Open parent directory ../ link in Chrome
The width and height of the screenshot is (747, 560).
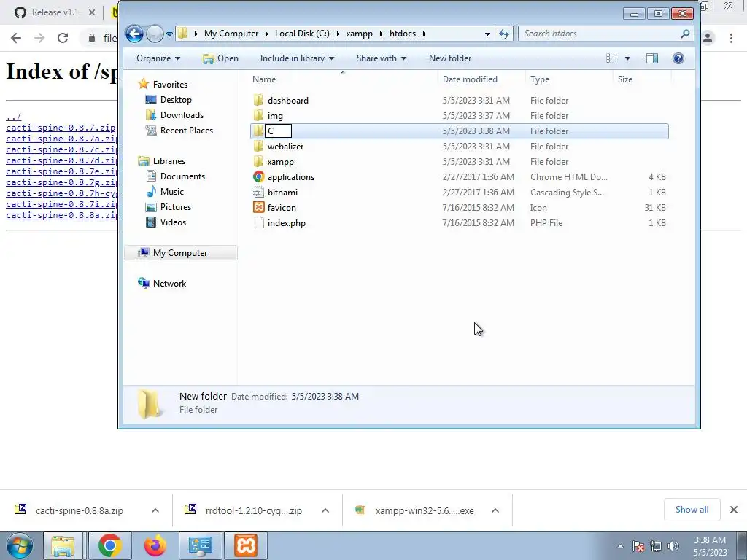pos(13,117)
